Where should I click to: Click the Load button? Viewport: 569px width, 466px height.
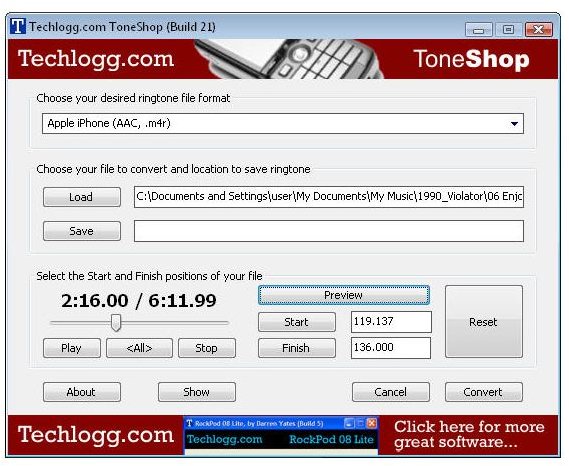(82, 197)
